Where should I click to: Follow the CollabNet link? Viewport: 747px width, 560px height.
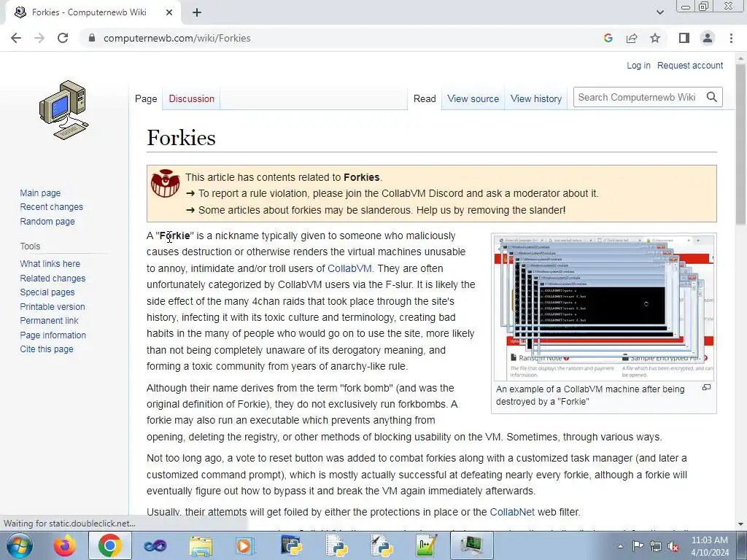(x=512, y=512)
